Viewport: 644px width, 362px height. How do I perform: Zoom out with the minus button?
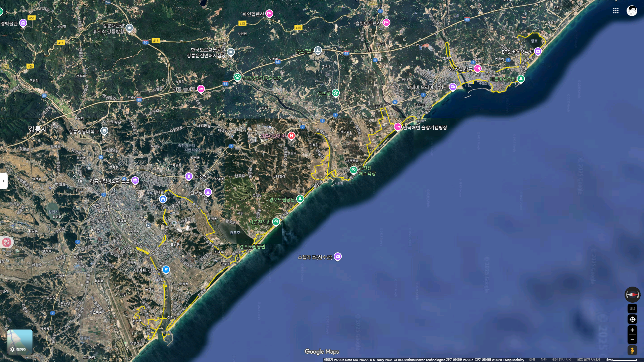pyautogui.click(x=632, y=339)
